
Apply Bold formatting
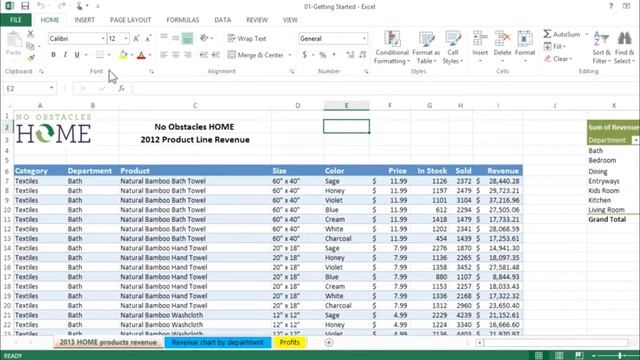click(x=53, y=55)
